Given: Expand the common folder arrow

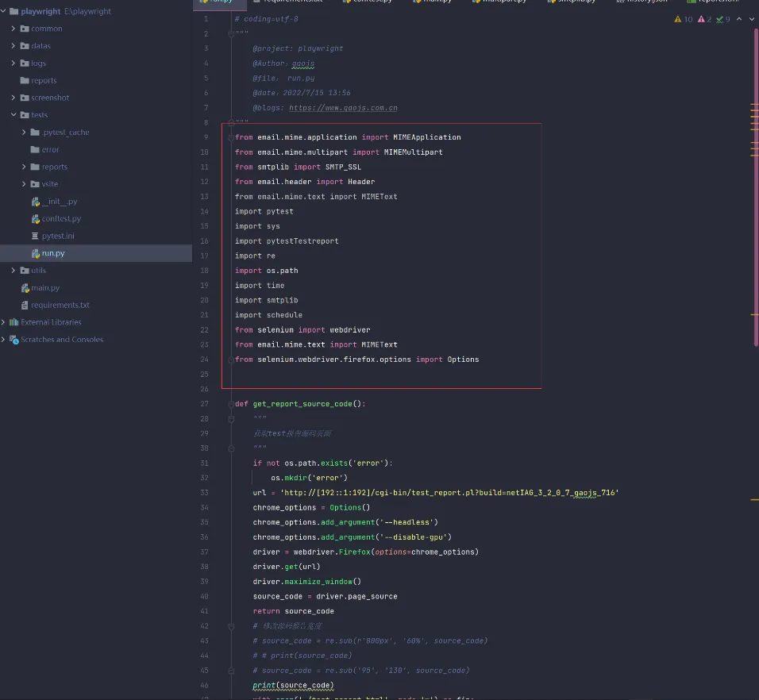Looking at the screenshot, I should point(13,29).
